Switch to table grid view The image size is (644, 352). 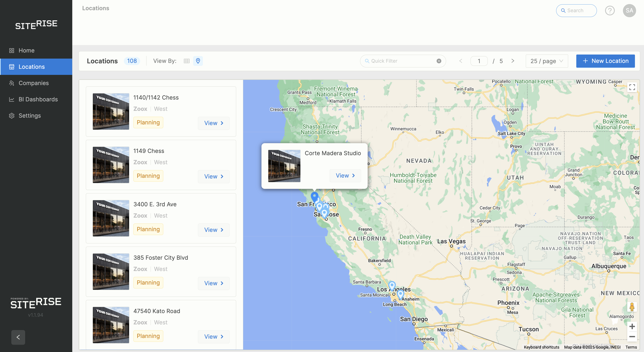tap(187, 61)
